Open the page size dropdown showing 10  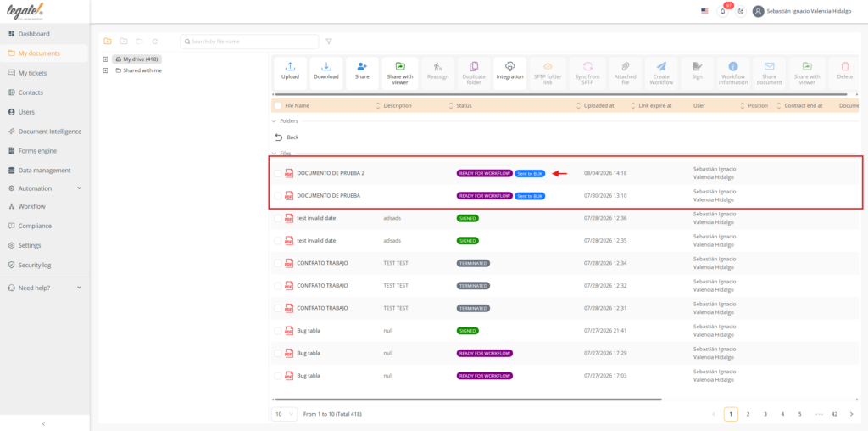coord(285,414)
